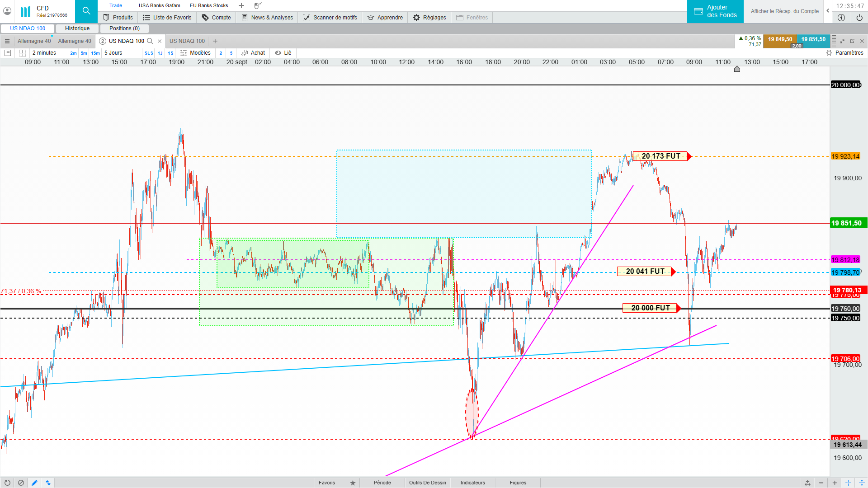The width and height of the screenshot is (868, 488).
Task: Click the info icon near clock
Action: 841,18
